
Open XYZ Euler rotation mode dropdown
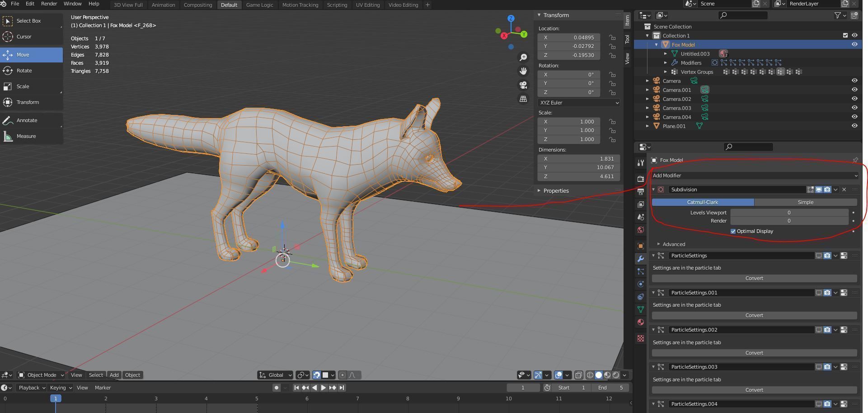[x=578, y=103]
